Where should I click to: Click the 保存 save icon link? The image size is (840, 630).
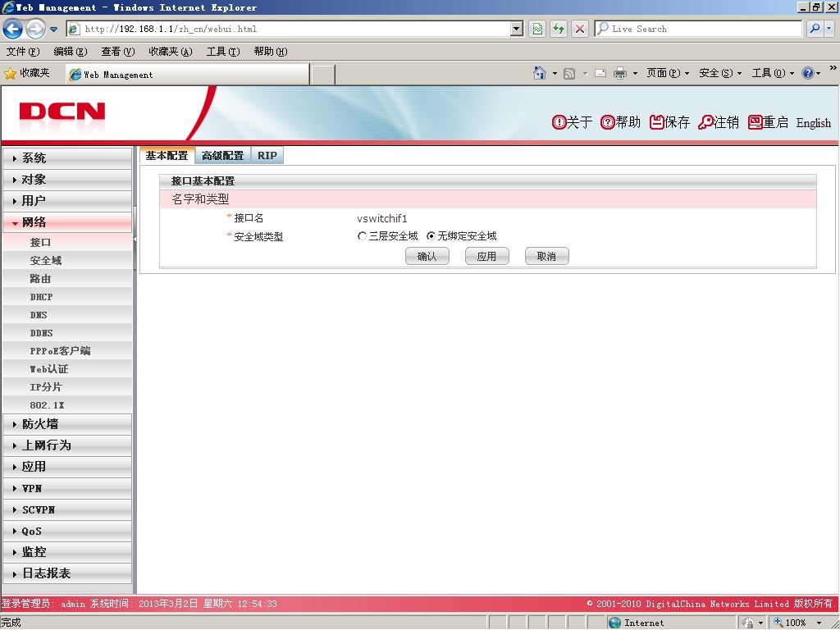pyautogui.click(x=669, y=123)
